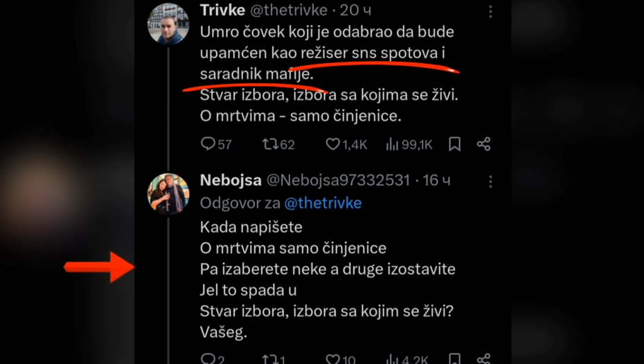Image resolution: width=644 pixels, height=364 pixels.
Task: Click the @thetrivke mention after Odgovor za
Action: [x=323, y=203]
